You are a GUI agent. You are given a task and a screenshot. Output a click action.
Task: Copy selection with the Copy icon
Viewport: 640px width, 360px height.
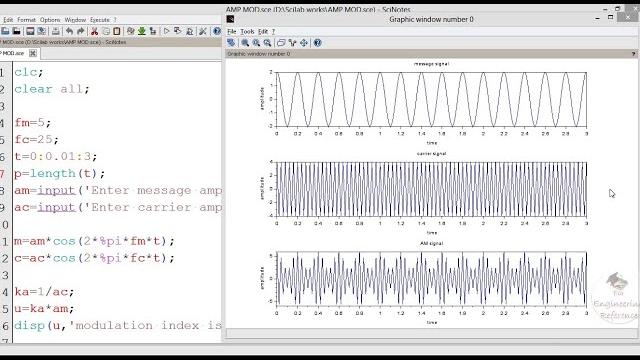coord(106,31)
